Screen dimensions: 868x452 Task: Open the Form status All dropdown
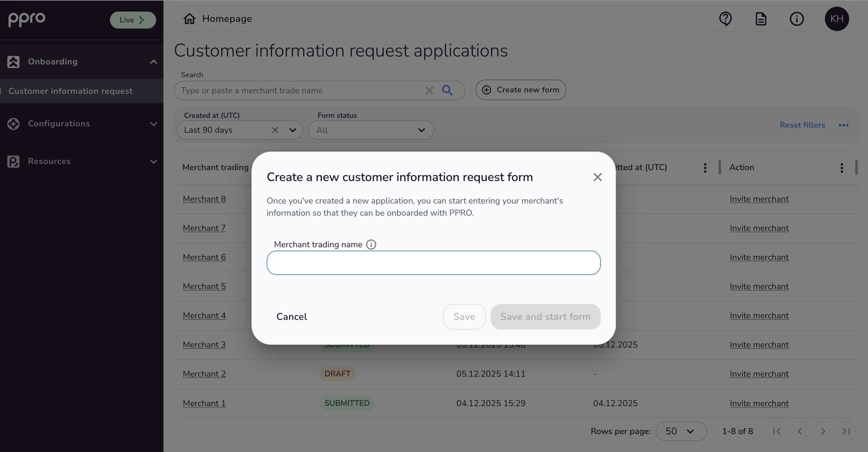click(371, 130)
